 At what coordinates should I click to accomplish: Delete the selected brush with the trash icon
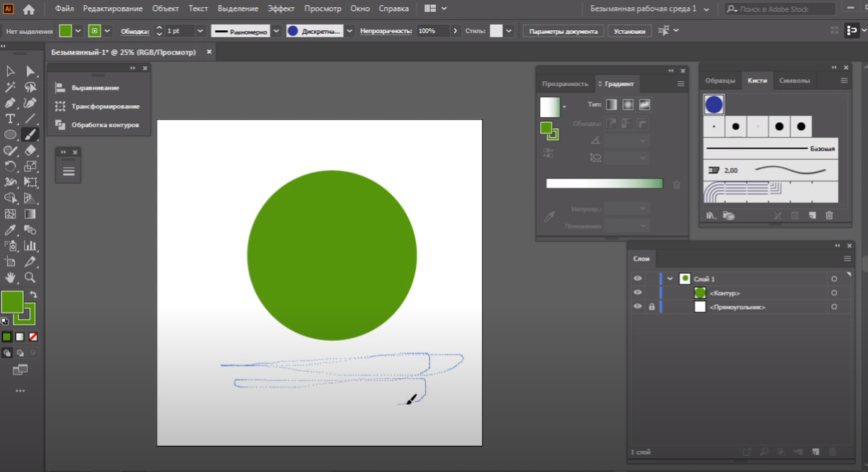(829, 215)
